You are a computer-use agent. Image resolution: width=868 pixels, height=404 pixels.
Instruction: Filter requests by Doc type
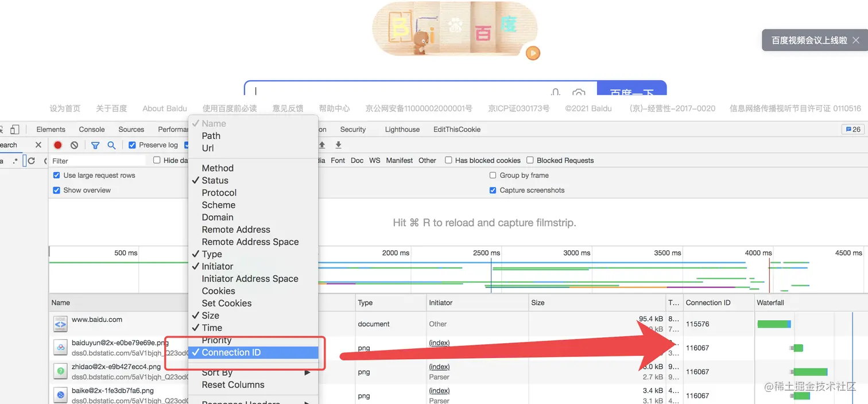[x=357, y=161]
